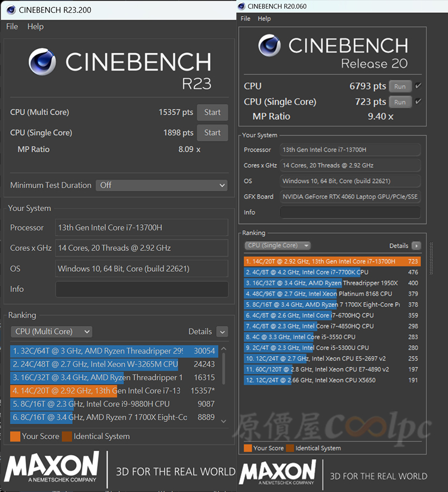Select R23 ranking row Core i9-9880H
The width and height of the screenshot is (448, 492).
[114, 404]
